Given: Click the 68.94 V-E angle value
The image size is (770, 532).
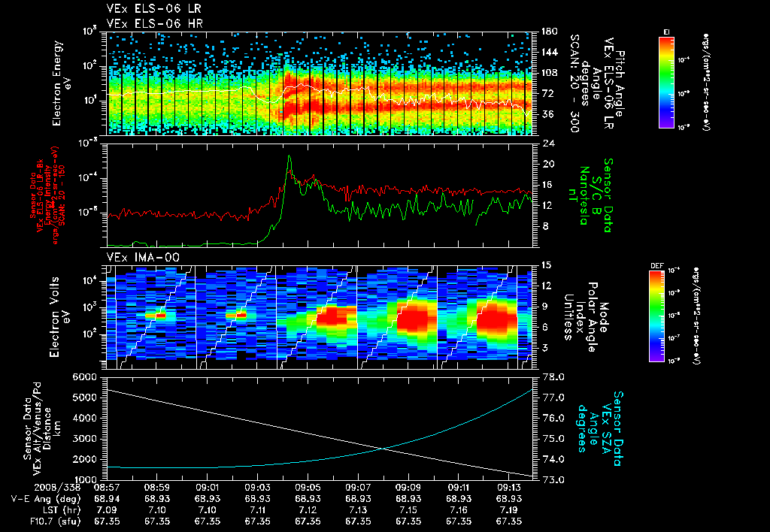Looking at the screenshot, I should (x=107, y=499).
